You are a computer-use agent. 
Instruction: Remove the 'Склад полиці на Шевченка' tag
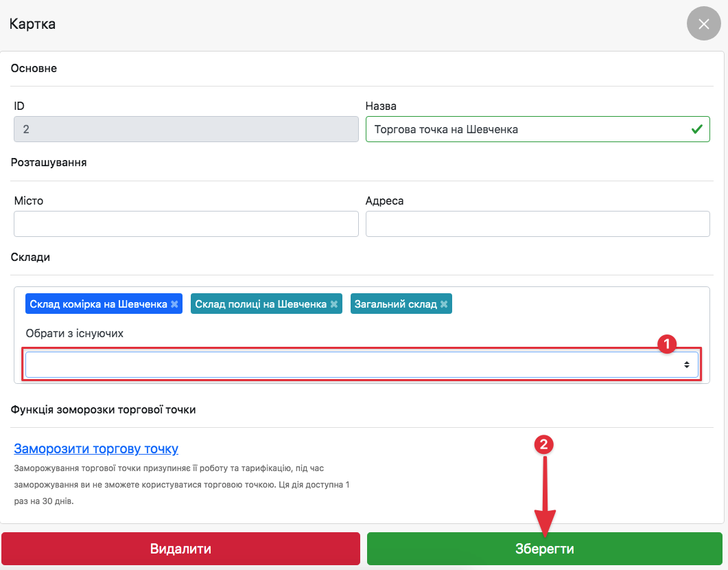[x=334, y=304]
